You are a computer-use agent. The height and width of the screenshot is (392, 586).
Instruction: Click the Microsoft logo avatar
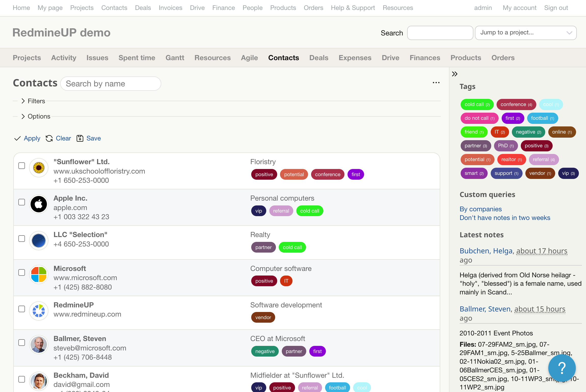(39, 274)
